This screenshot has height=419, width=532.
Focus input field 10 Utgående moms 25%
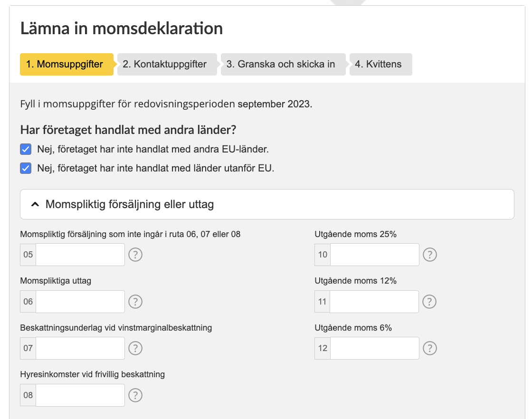click(375, 255)
